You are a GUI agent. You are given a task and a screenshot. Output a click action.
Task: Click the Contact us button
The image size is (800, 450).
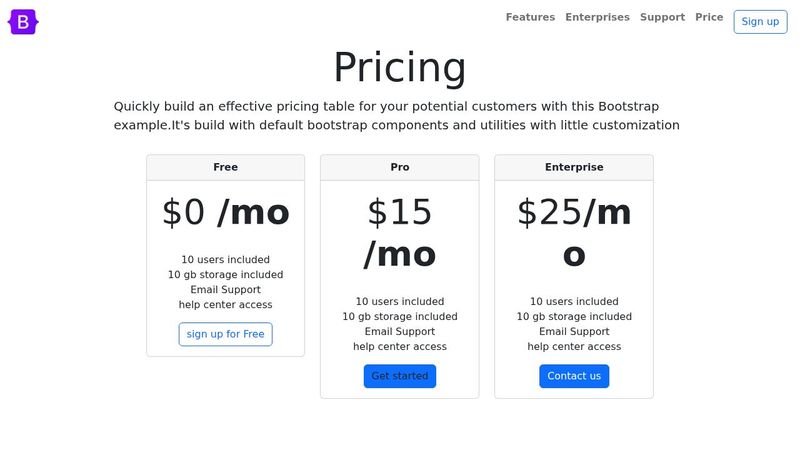(574, 376)
